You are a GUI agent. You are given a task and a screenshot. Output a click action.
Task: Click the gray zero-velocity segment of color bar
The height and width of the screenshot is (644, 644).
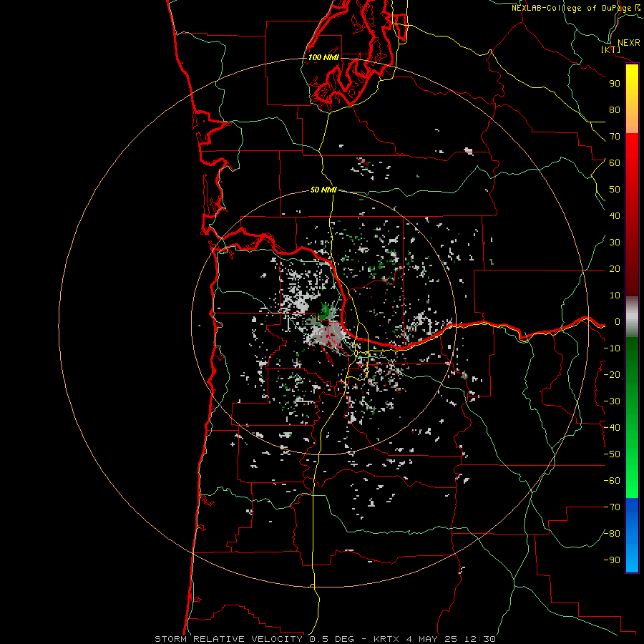[632, 316]
